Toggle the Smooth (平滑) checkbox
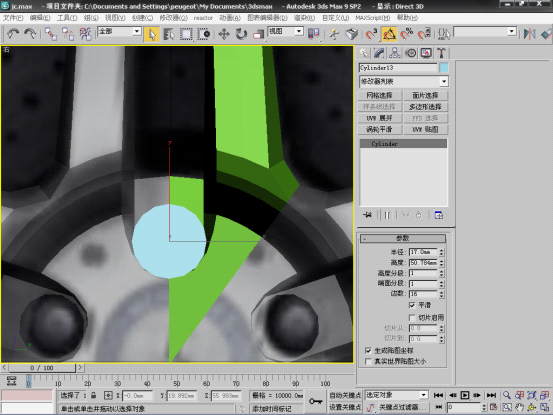553x415 pixels. coord(412,305)
